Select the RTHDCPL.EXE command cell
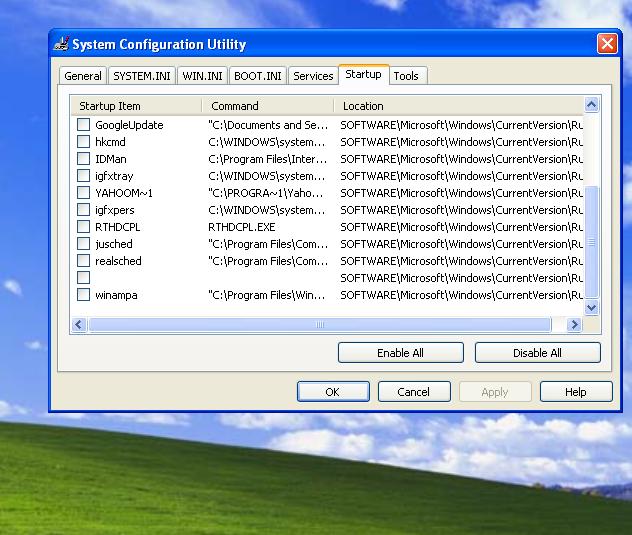This screenshot has height=535, width=632. [242, 227]
